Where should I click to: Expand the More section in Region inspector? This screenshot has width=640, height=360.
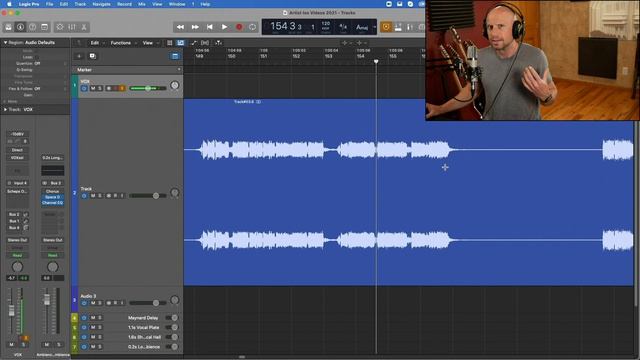click(5, 101)
